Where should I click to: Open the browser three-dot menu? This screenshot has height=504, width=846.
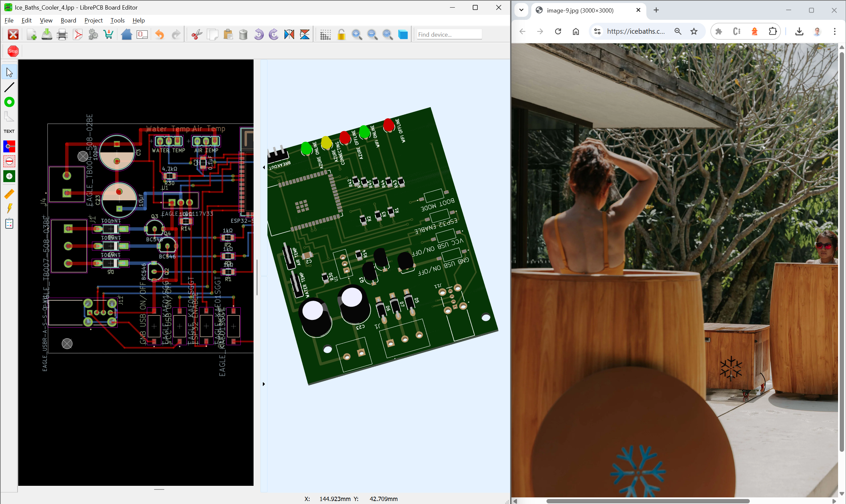click(835, 31)
